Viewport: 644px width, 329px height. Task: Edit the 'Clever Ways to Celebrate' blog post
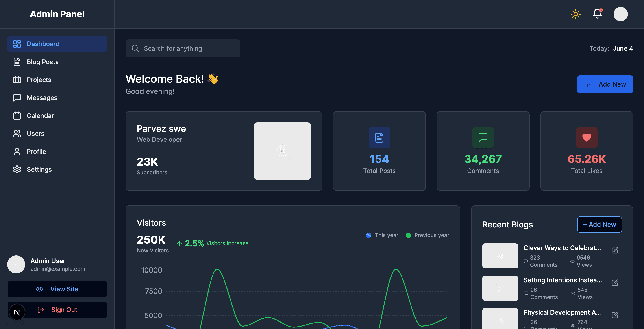(615, 251)
